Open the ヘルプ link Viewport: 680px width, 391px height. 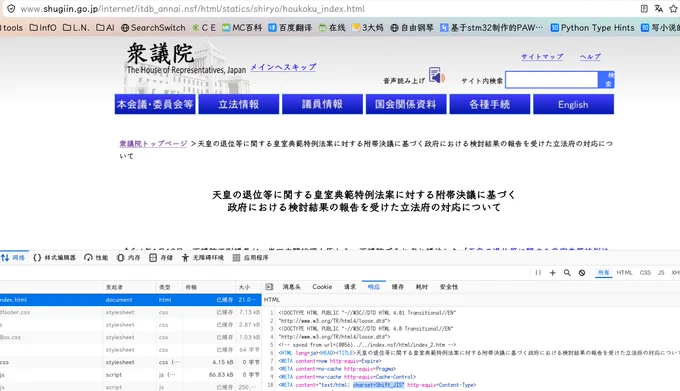[x=590, y=57]
